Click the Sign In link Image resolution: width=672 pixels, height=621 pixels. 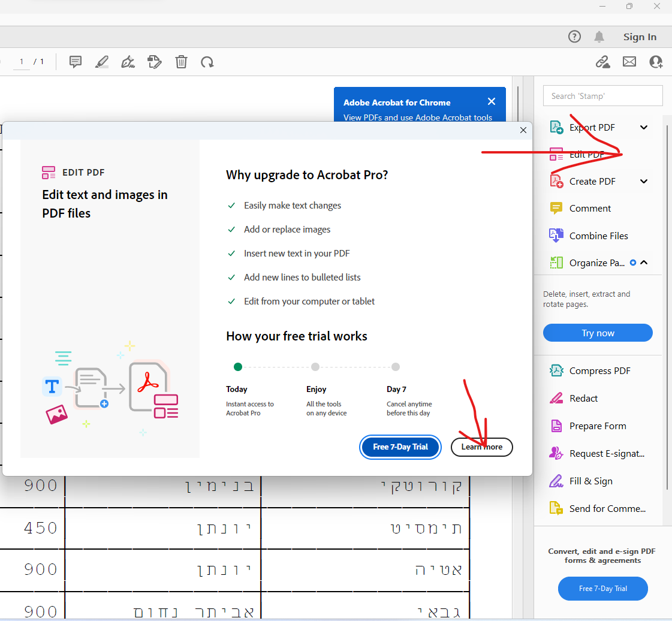[640, 37]
